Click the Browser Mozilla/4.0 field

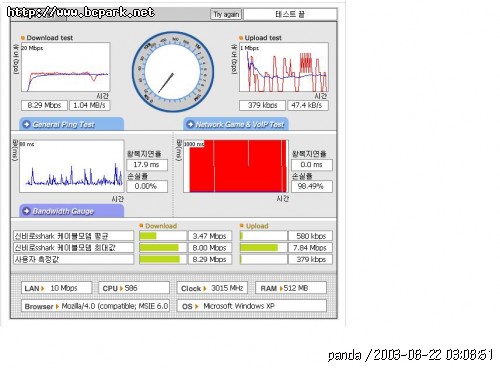[x=95, y=306]
